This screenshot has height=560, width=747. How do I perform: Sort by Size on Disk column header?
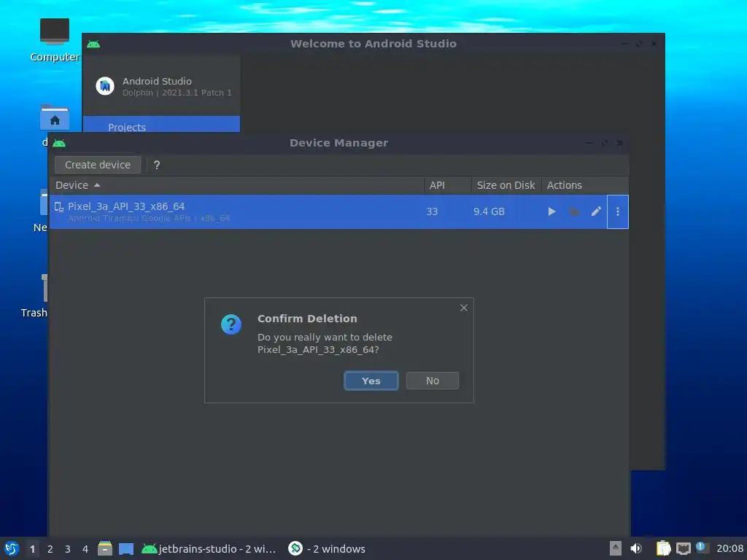click(x=506, y=185)
